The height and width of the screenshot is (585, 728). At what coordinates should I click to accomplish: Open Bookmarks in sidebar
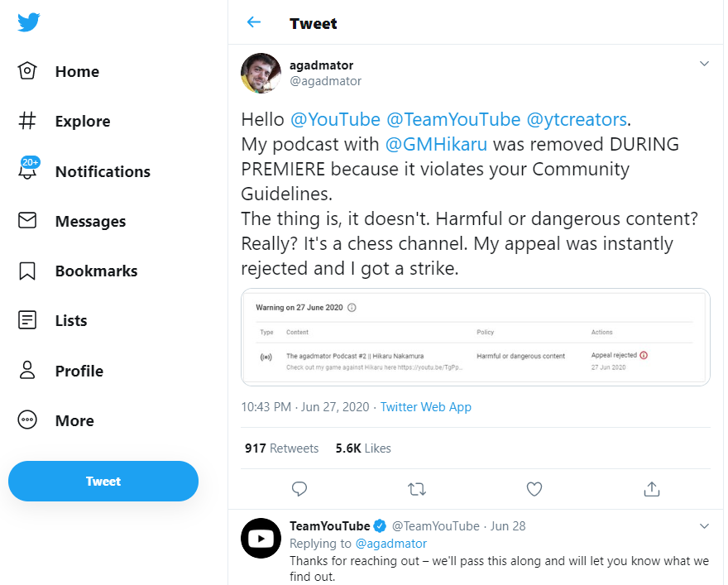pos(78,271)
